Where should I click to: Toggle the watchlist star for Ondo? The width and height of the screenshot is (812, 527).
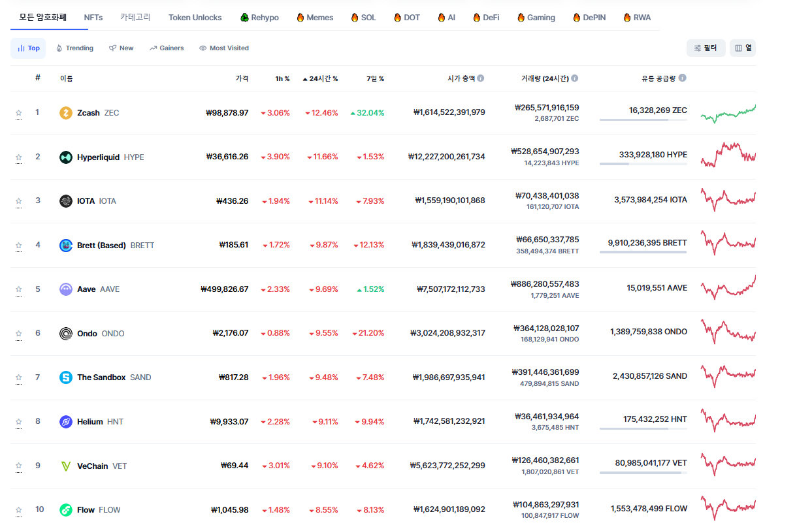[19, 334]
